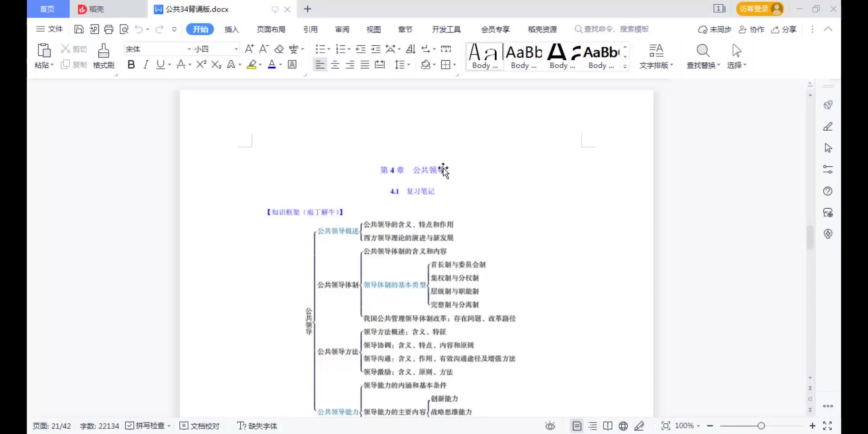This screenshot has width=868, height=434.
Task: Center align the paragraph
Action: click(335, 64)
